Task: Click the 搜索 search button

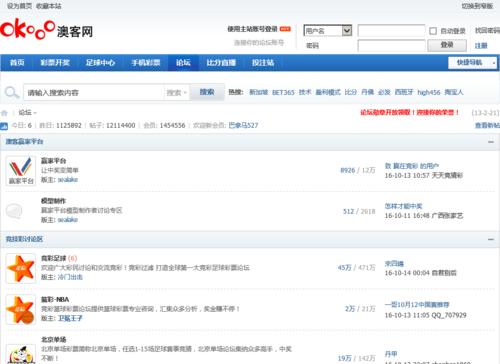Action: pos(207,92)
